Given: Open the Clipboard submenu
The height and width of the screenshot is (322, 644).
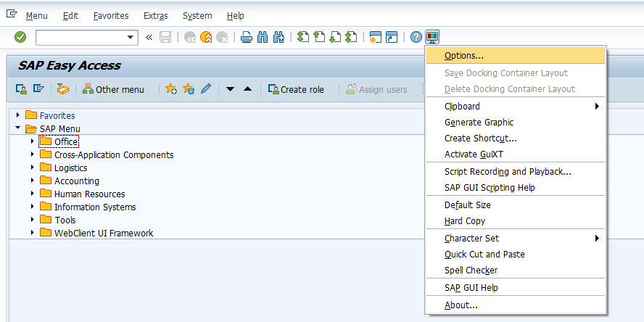Looking at the screenshot, I should coord(516,106).
